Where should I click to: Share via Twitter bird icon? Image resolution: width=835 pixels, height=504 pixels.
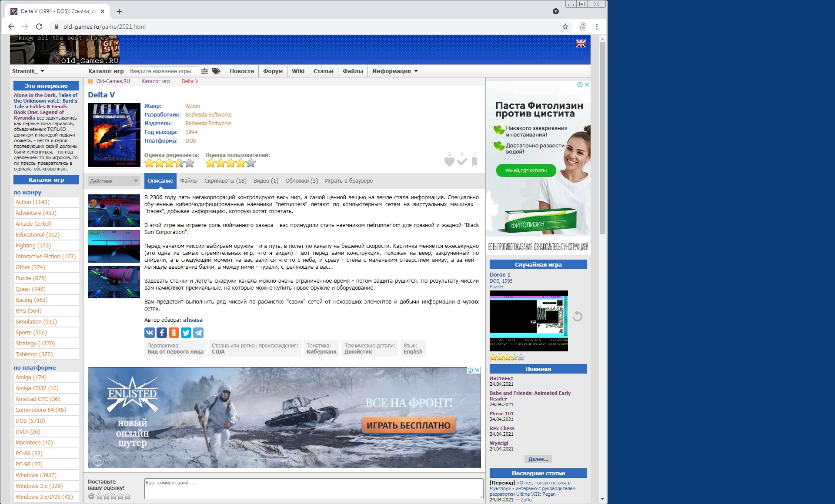(x=186, y=333)
